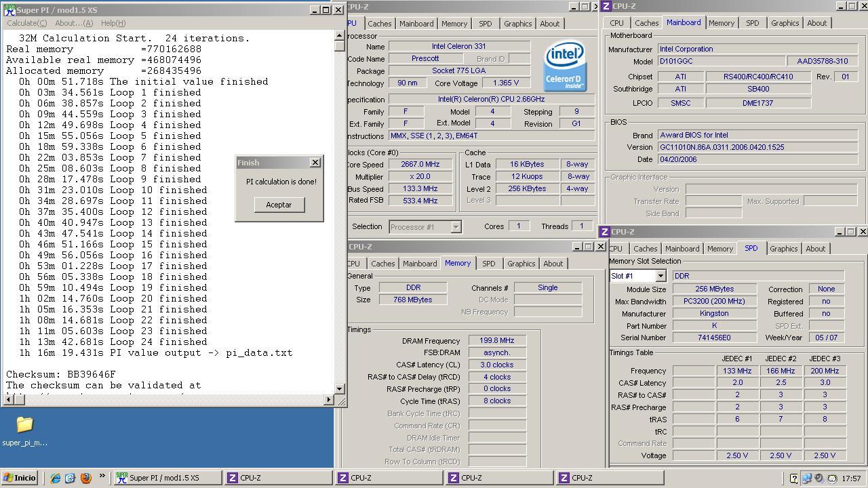
Task: Click the 17:57 clock in the tray
Action: [850, 479]
